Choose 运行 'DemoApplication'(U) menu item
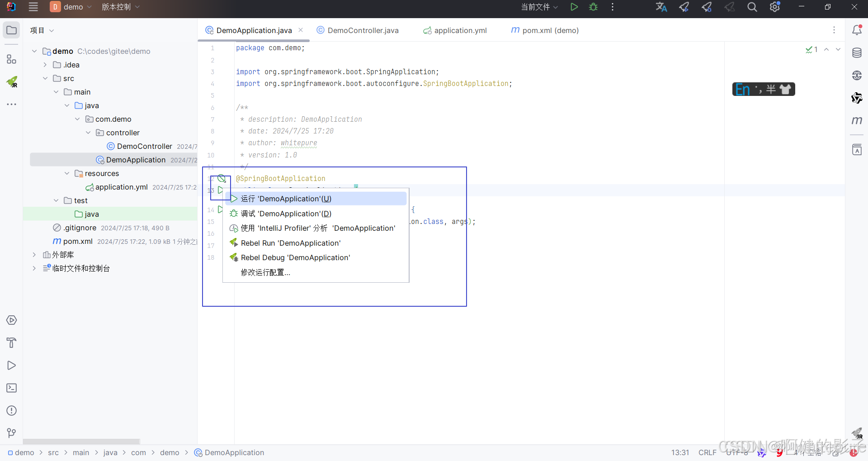Viewport: 868px width, 461px height. [316, 199]
